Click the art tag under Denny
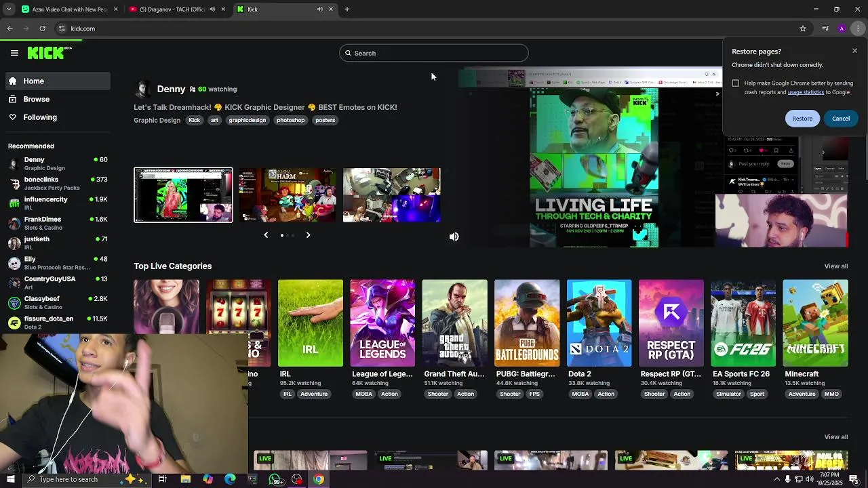Viewport: 868px width, 488px height. pos(214,120)
